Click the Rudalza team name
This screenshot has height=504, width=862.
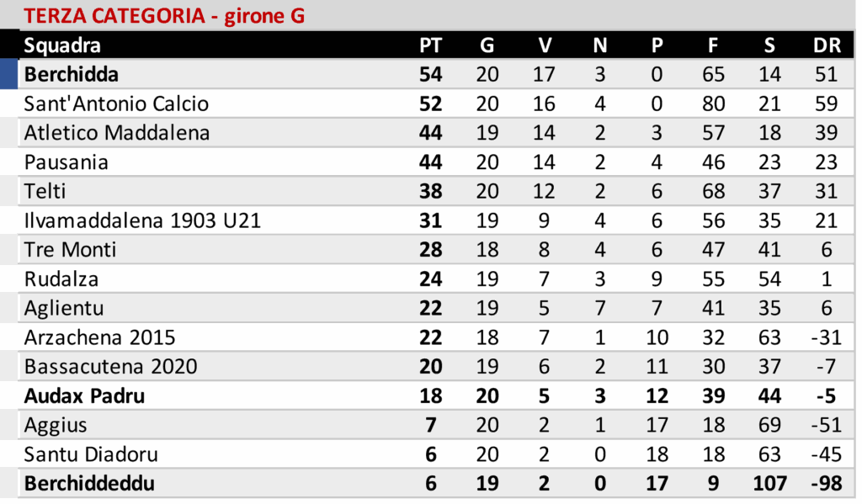tap(62, 279)
